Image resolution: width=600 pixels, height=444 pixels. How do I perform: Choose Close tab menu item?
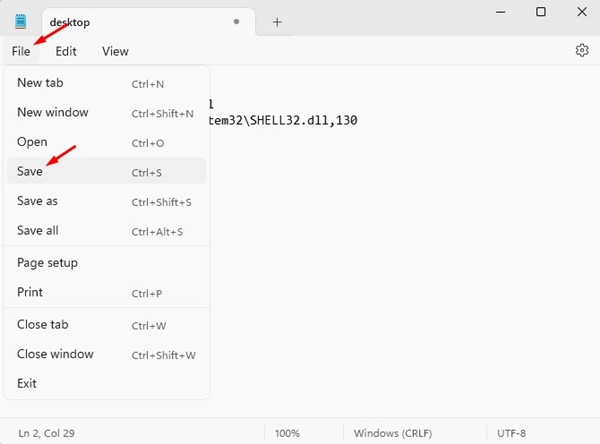pos(106,325)
